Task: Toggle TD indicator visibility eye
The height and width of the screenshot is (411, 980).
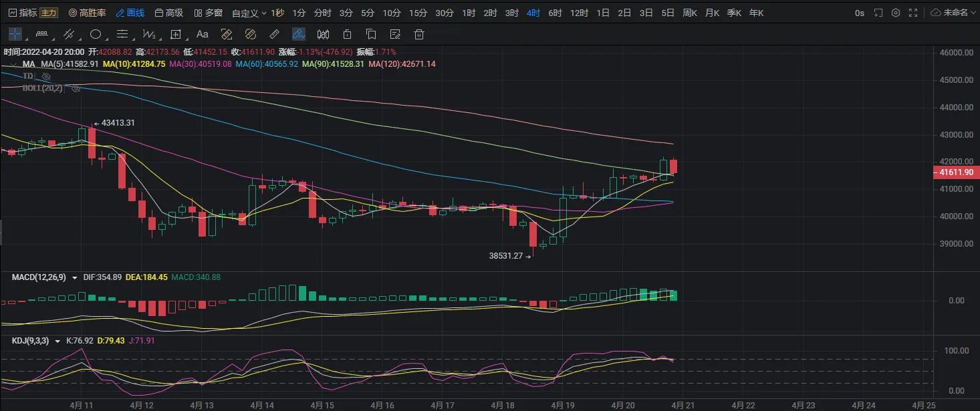Action: point(46,76)
